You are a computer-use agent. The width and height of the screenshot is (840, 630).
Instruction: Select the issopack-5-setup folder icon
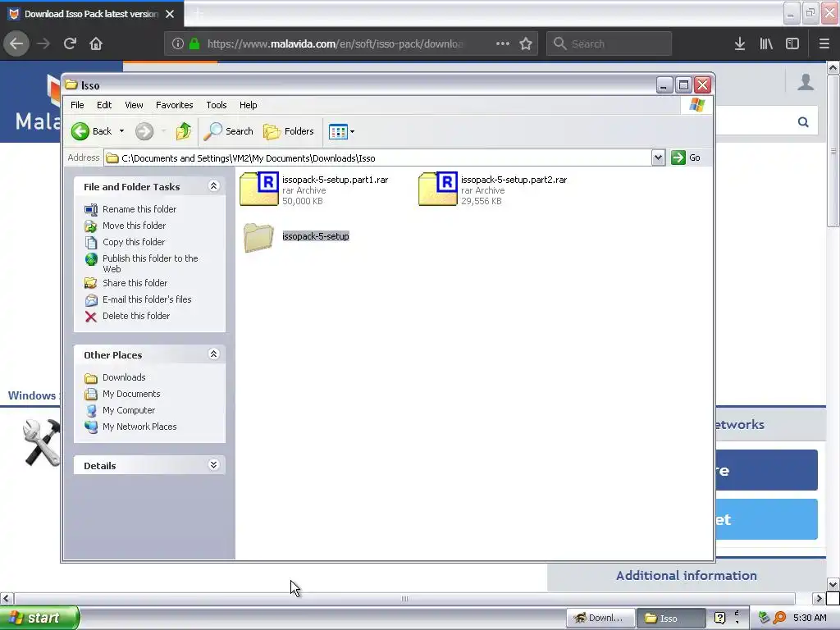pos(258,237)
